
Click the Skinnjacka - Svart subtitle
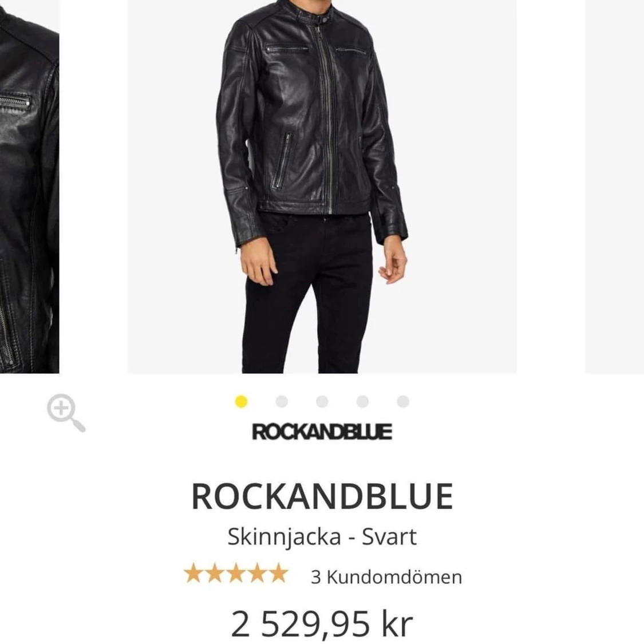click(322, 536)
